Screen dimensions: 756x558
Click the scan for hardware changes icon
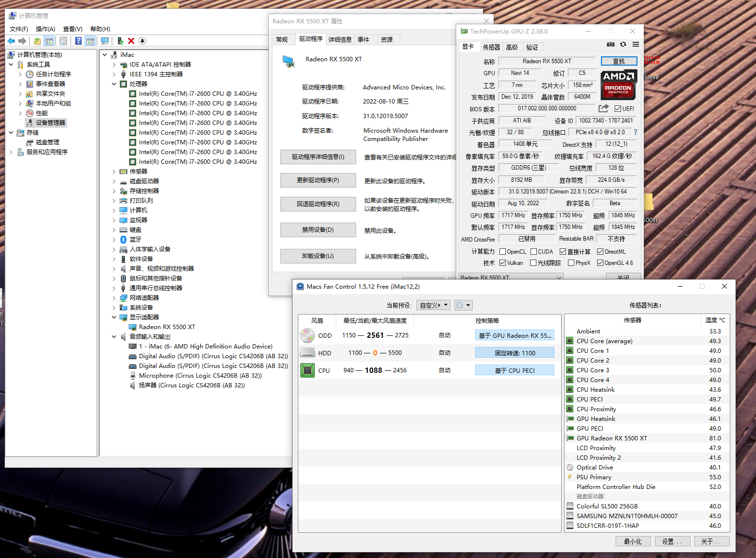104,41
